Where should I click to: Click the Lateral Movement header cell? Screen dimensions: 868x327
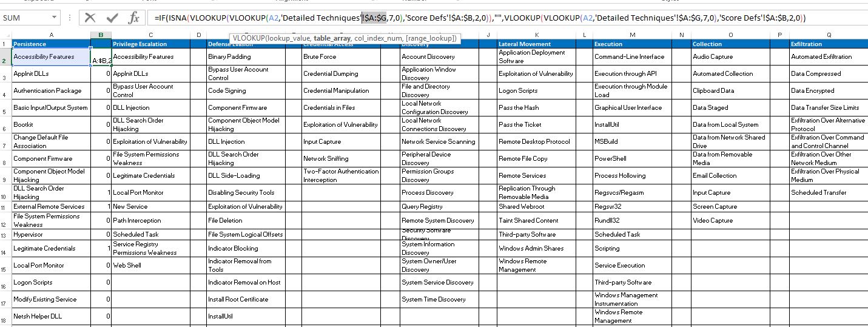[536, 44]
